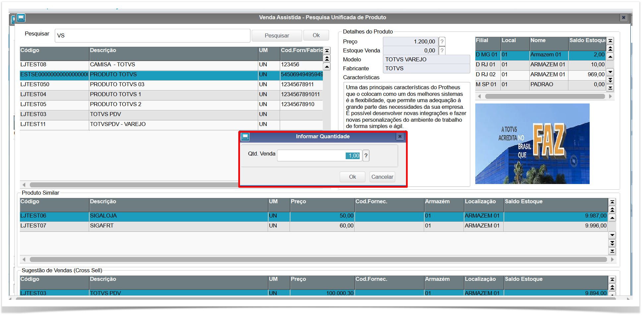This screenshot has width=644, height=316.
Task: Click the help icon beside Preço field
Action: click(x=442, y=41)
